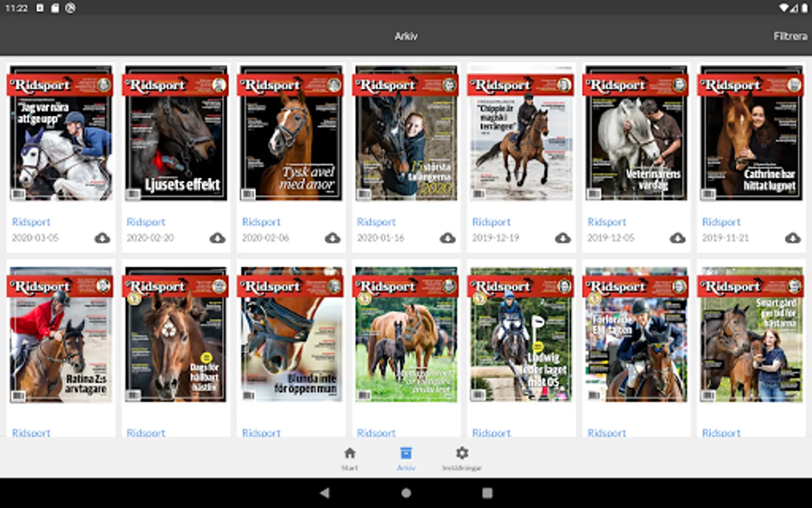Click the date text 2020-03-05
Screen dimensions: 812x508
pyautogui.click(x=36, y=238)
